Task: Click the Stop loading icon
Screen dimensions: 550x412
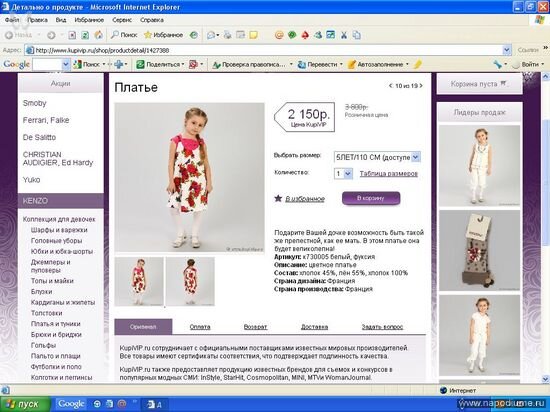Action: click(x=72, y=35)
